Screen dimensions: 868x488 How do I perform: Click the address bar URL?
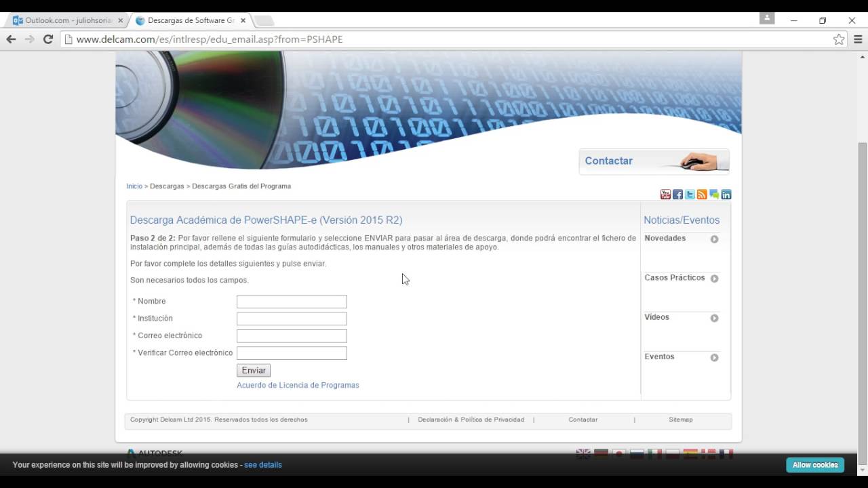210,39
